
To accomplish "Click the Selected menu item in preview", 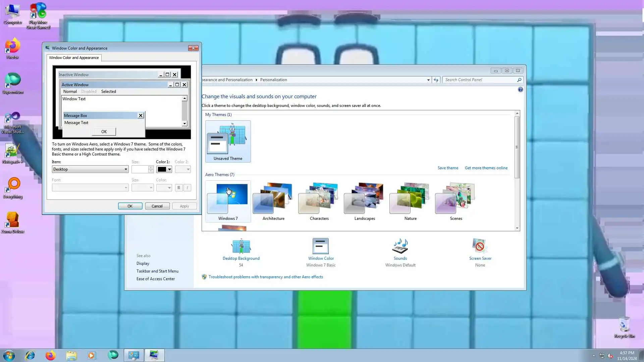I will coord(108,92).
